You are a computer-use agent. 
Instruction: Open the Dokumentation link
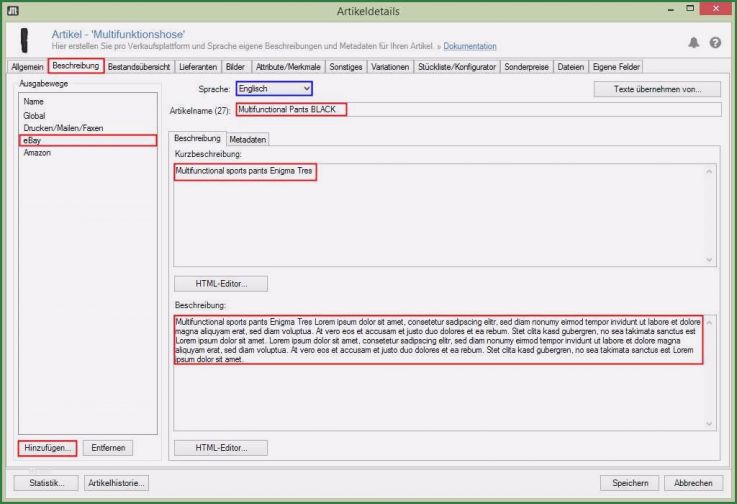pyautogui.click(x=469, y=47)
